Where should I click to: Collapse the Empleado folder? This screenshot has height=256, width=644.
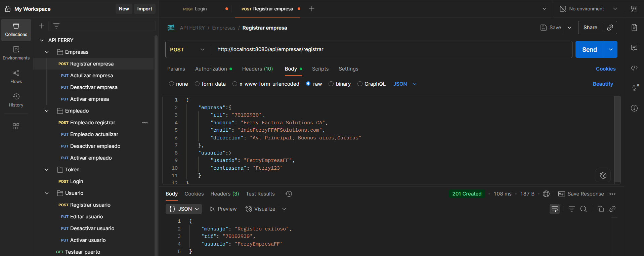tap(47, 111)
